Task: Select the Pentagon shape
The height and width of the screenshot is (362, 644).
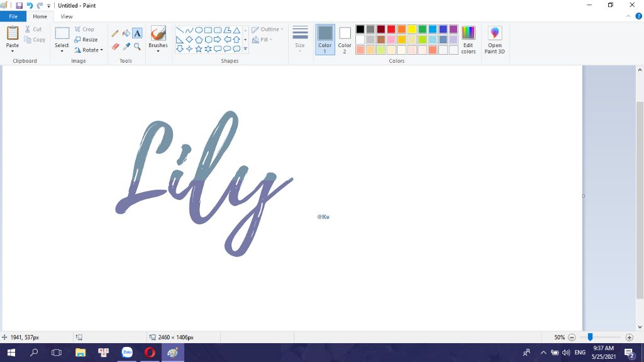Action: 198,40
